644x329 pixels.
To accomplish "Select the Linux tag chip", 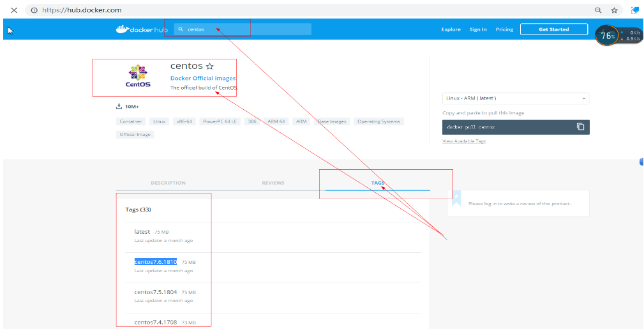I will (160, 122).
